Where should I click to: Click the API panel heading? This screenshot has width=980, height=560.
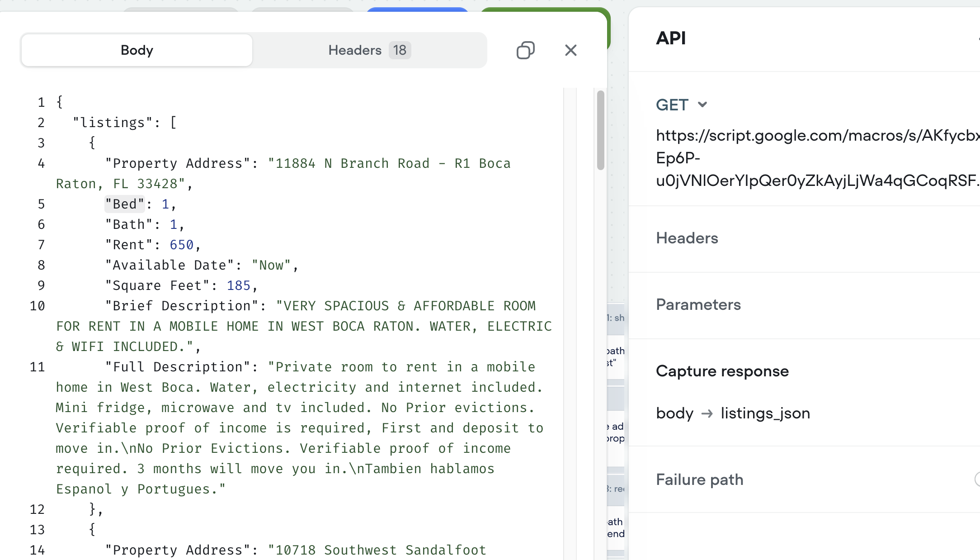pyautogui.click(x=671, y=38)
